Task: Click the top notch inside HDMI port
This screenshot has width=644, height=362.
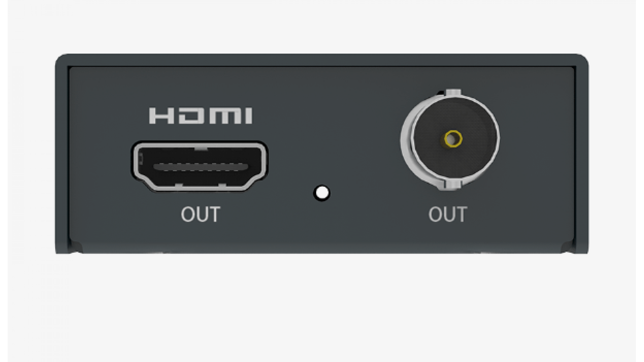Action: (201, 148)
